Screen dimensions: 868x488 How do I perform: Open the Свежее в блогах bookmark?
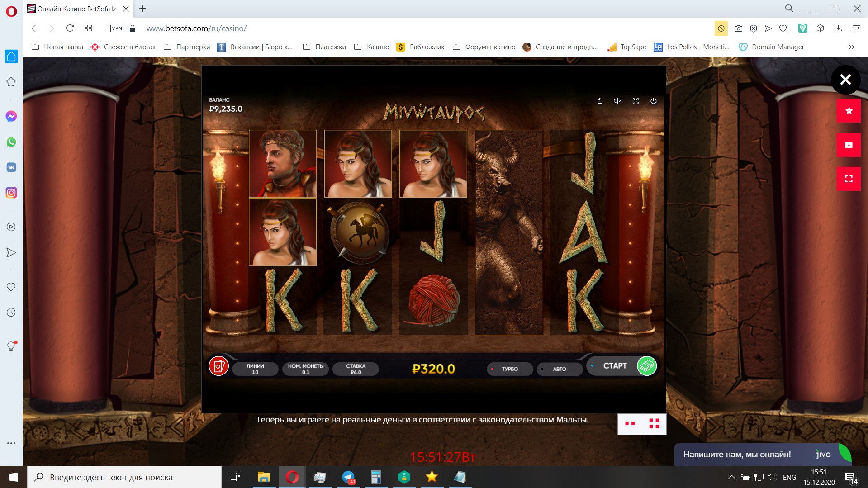[x=123, y=47]
